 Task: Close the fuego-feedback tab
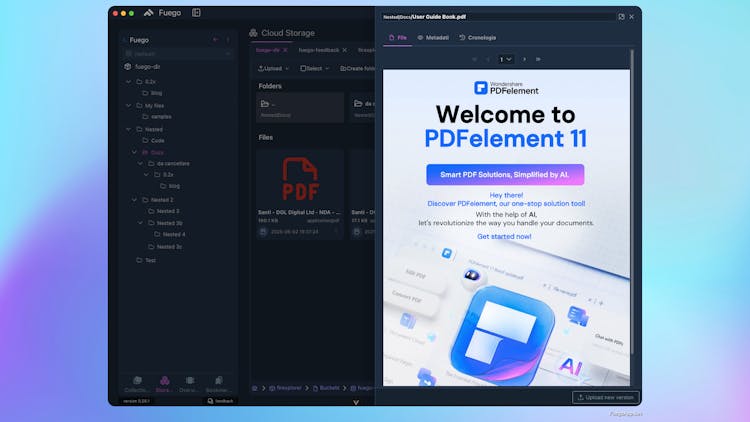[345, 50]
